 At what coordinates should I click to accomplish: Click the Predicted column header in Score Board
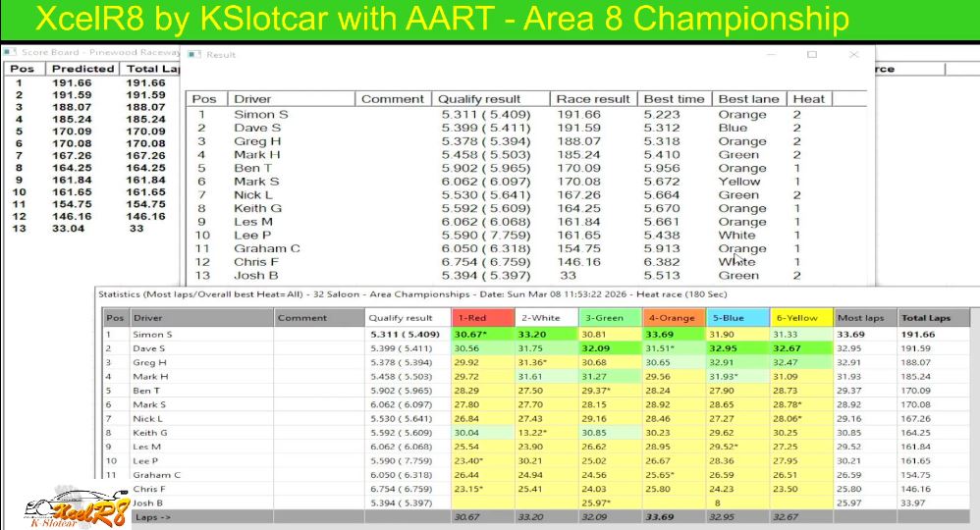(x=82, y=69)
